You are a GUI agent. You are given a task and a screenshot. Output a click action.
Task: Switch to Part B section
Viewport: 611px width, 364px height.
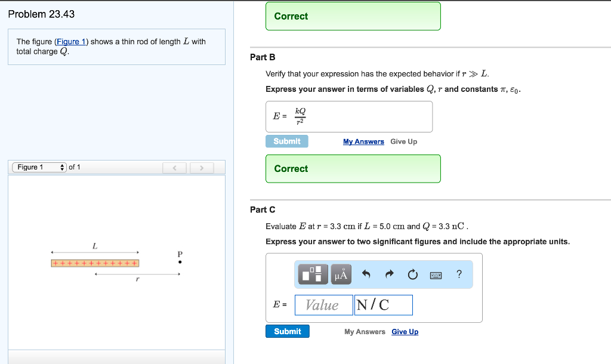tap(263, 57)
